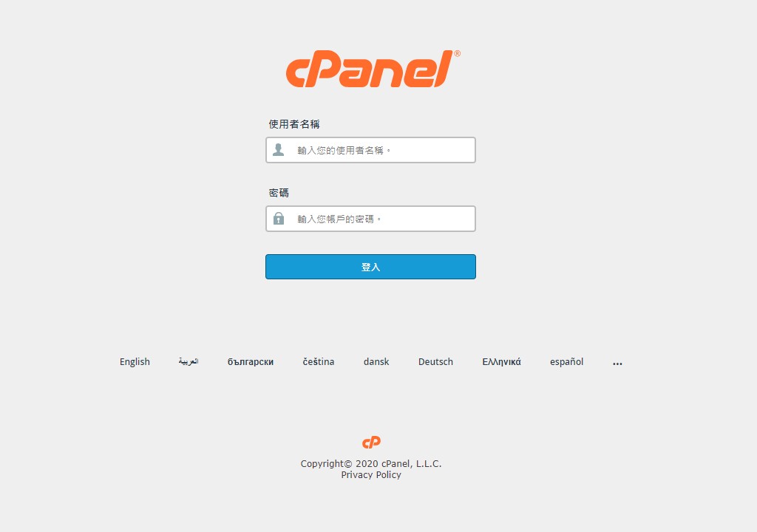This screenshot has width=757, height=532.
Task: Open the Privacy Policy link
Action: click(x=371, y=475)
